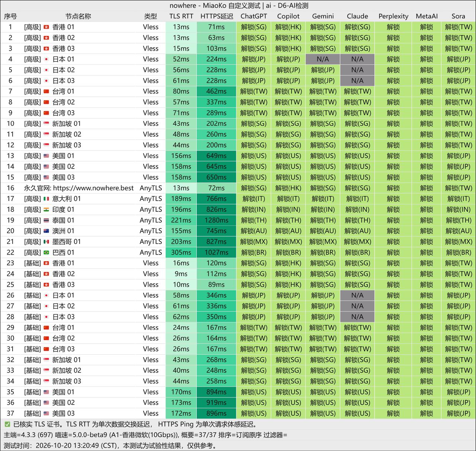476x451 pixels.
Task: Select the 节点名称 column header
Action: (x=78, y=16)
